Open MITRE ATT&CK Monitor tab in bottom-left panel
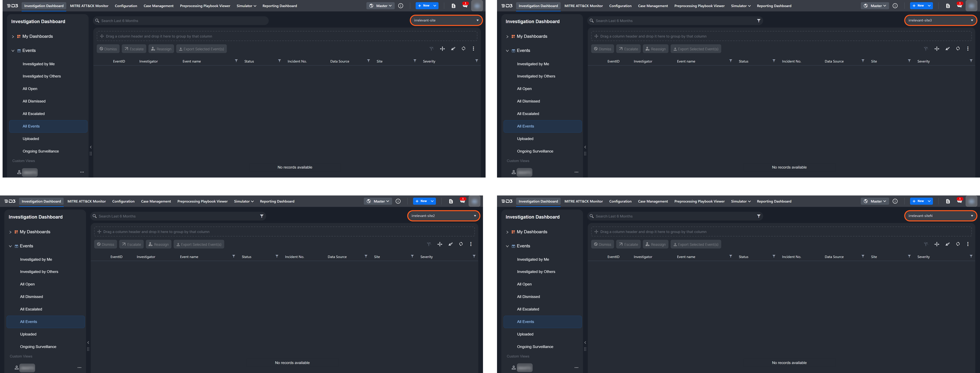This screenshot has width=980, height=373. [x=87, y=201]
